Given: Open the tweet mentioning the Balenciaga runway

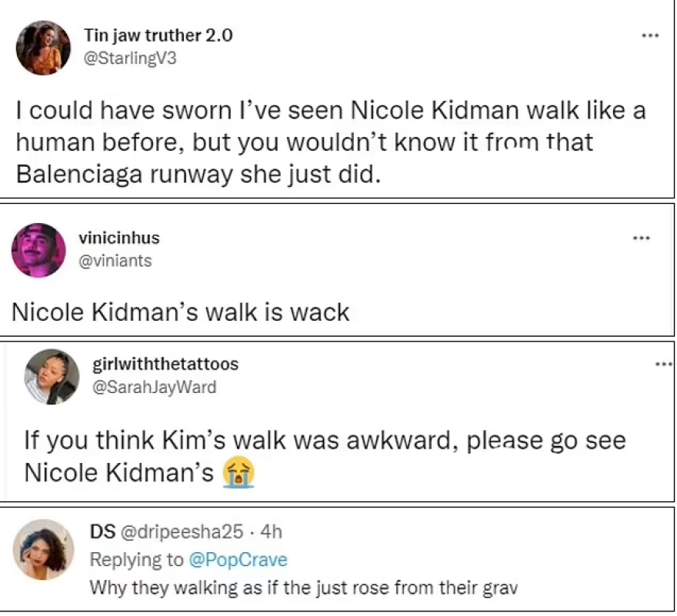Looking at the screenshot, I should (x=331, y=142).
